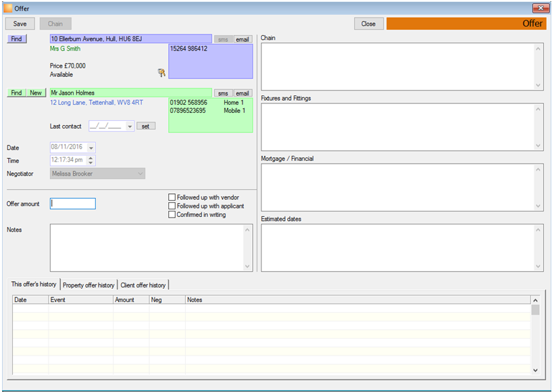
Task: Close the Offer window with the red X
Action: [x=541, y=7]
